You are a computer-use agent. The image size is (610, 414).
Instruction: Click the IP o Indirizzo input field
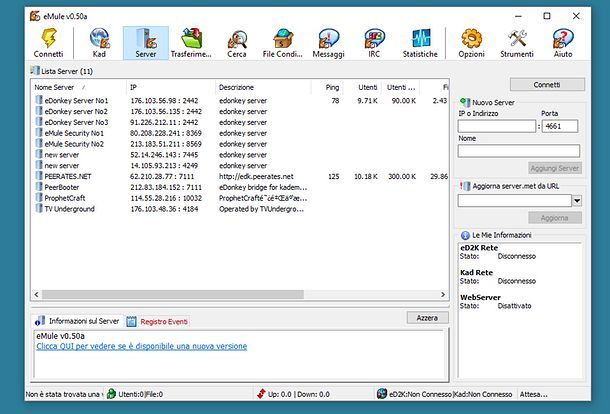coord(497,126)
